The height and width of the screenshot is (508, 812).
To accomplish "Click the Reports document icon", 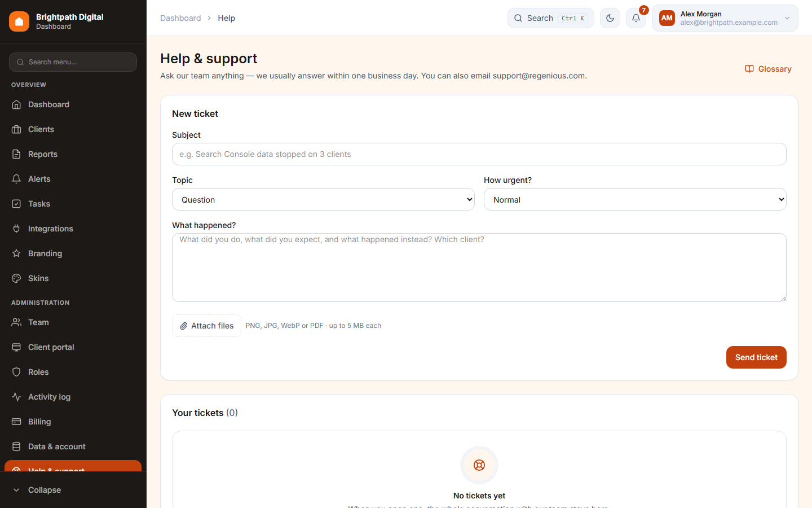I will [16, 154].
